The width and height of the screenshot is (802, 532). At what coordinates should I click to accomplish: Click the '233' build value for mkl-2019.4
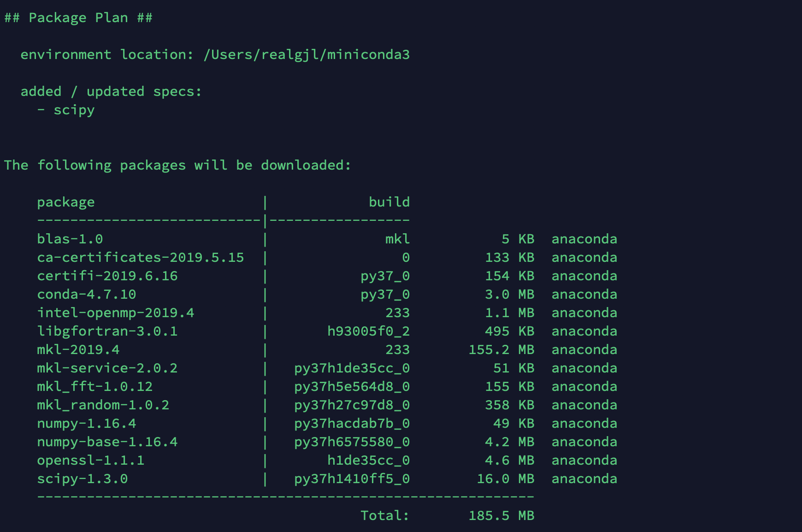[x=397, y=350]
